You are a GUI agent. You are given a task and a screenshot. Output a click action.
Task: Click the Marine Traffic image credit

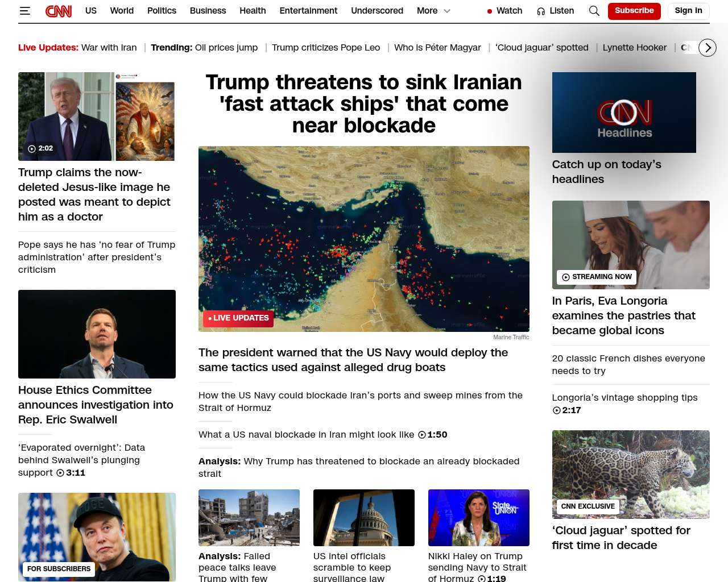511,338
